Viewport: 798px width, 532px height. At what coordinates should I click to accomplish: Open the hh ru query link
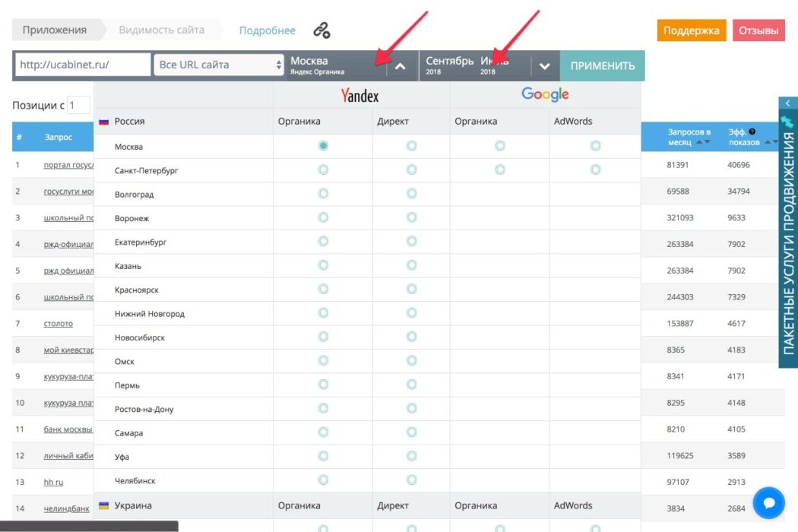pyautogui.click(x=53, y=482)
